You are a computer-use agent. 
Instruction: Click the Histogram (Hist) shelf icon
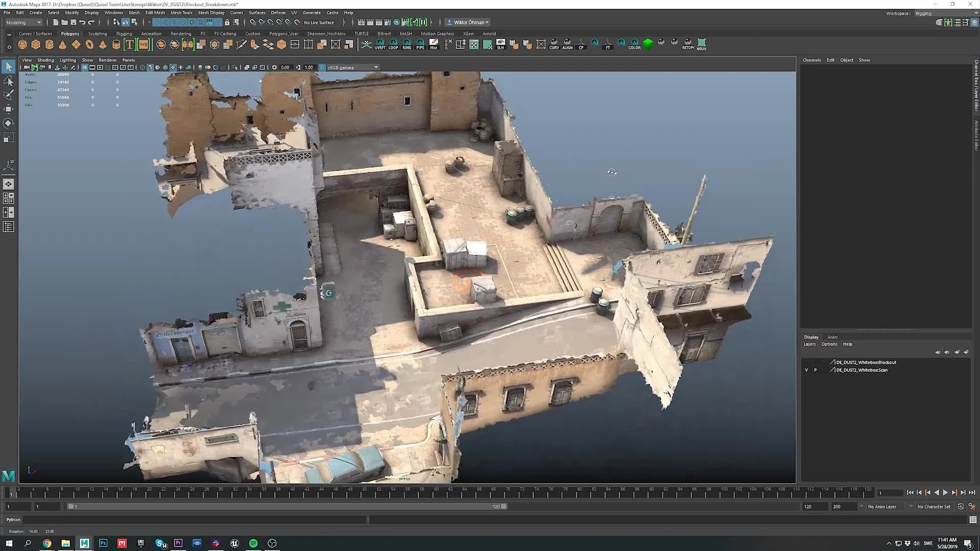tap(433, 44)
